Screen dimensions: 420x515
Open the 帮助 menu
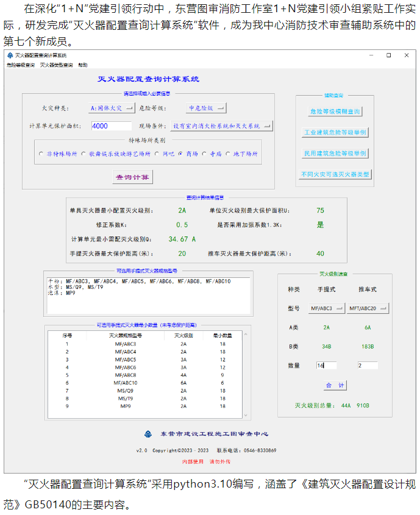83,65
